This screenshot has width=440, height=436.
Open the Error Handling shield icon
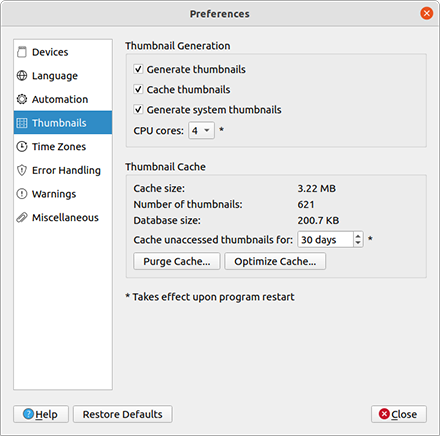click(22, 170)
